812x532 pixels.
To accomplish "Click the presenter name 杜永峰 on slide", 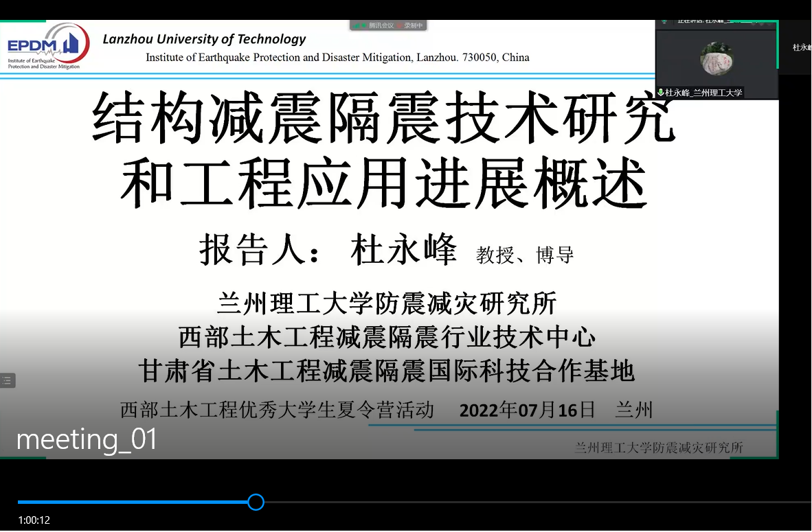I will tap(403, 251).
